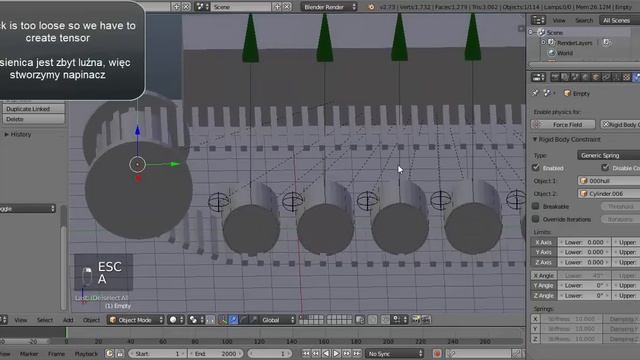This screenshot has width=640, height=360.
Task: Click the Blender logo icon in info header
Action: (x=371, y=7)
